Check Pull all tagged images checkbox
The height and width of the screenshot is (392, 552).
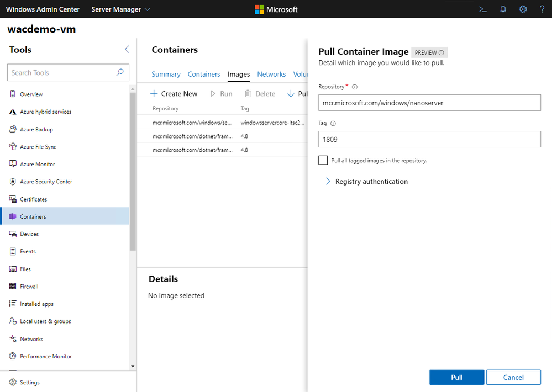(x=323, y=160)
